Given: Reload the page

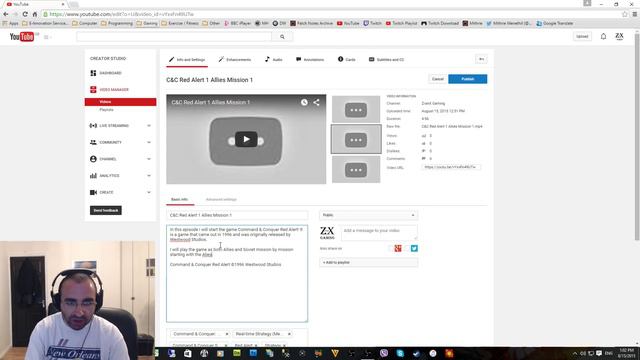Looking at the screenshot, I should [x=25, y=14].
